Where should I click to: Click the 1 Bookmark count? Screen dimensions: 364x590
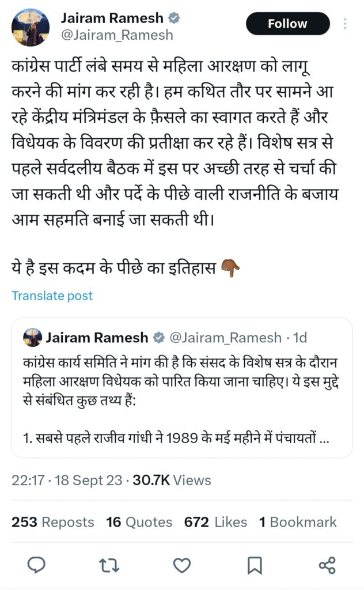[x=297, y=522]
